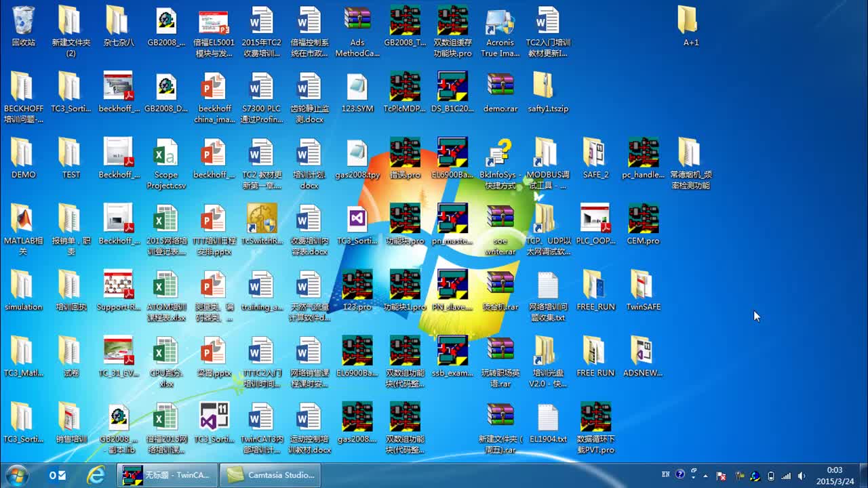This screenshot has height=488, width=868.
Task: Select the Scope Project.csv file
Action: coord(166,163)
